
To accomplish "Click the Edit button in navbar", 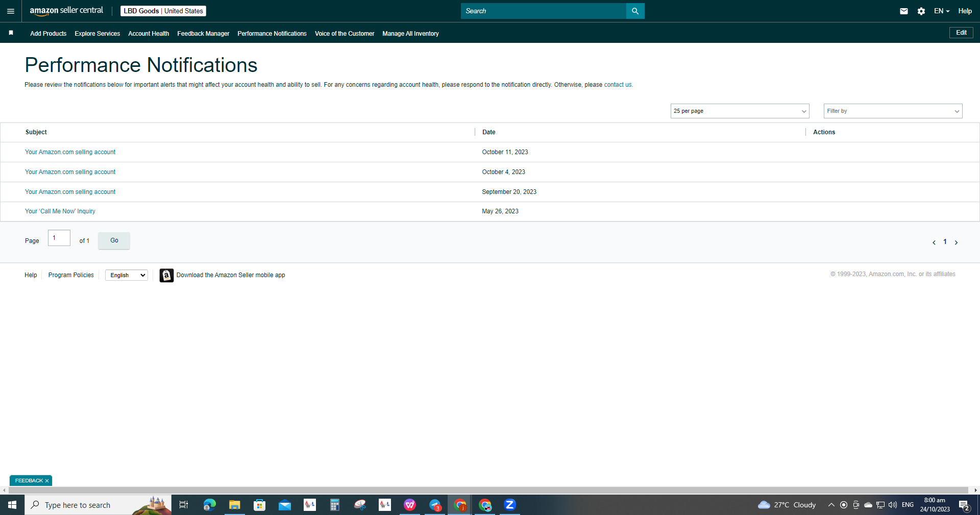I will pos(961,33).
